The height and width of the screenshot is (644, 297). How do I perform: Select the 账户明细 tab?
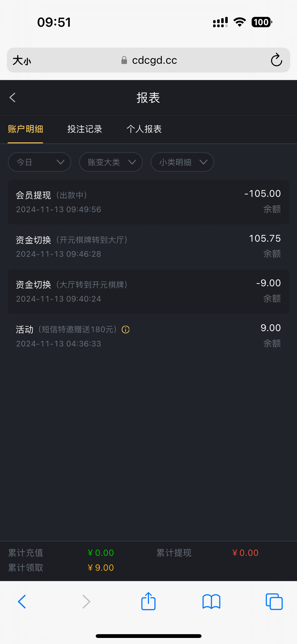pyautogui.click(x=25, y=129)
